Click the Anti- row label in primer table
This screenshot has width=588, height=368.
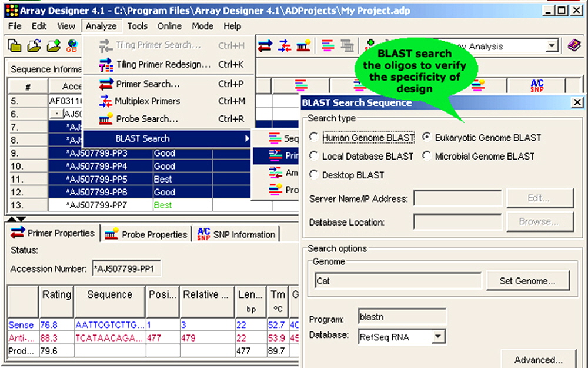tap(21, 338)
